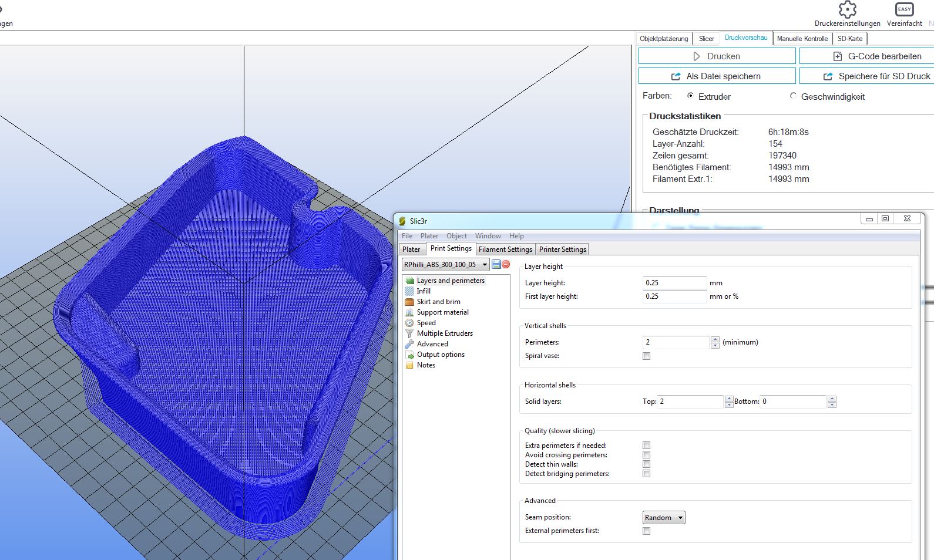934x560 pixels.
Task: Click Als Datei speichern button
Action: coord(717,76)
